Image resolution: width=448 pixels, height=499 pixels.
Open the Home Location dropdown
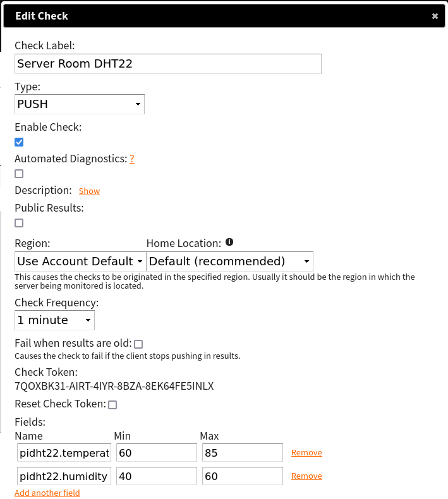click(229, 262)
